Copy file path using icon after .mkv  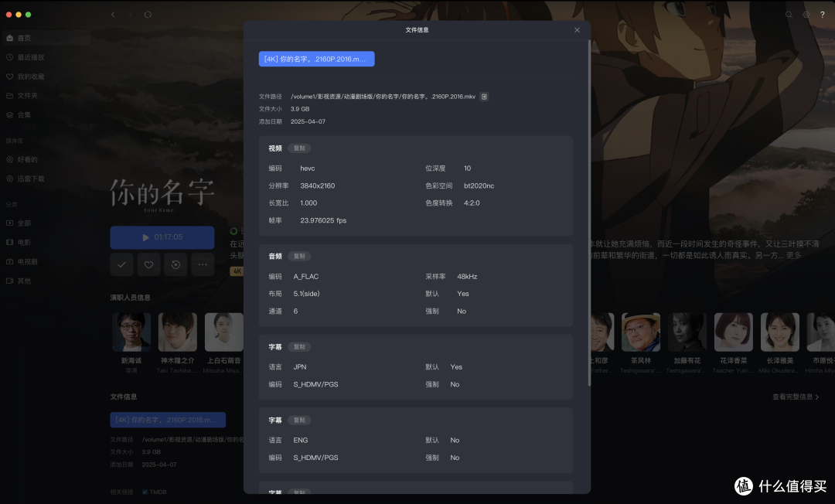(483, 97)
